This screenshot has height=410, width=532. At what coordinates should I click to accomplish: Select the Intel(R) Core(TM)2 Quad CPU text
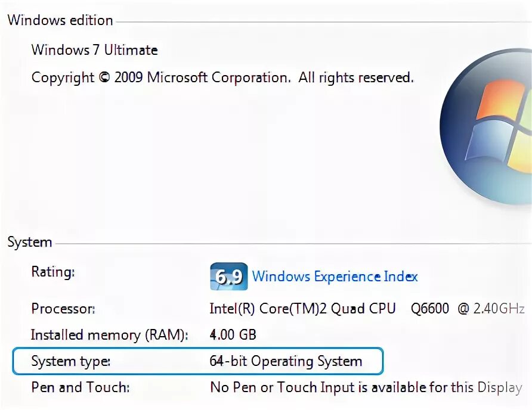pos(302,309)
